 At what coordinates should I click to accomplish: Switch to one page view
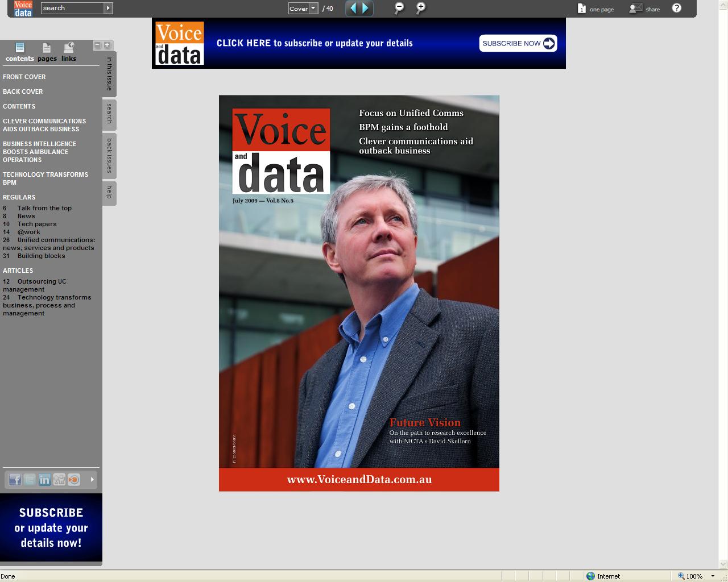coord(595,9)
